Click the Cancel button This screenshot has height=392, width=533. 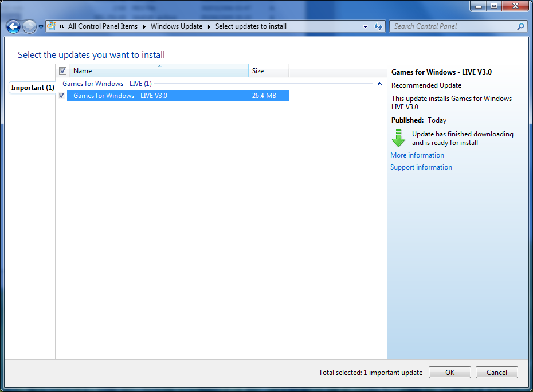tap(497, 373)
